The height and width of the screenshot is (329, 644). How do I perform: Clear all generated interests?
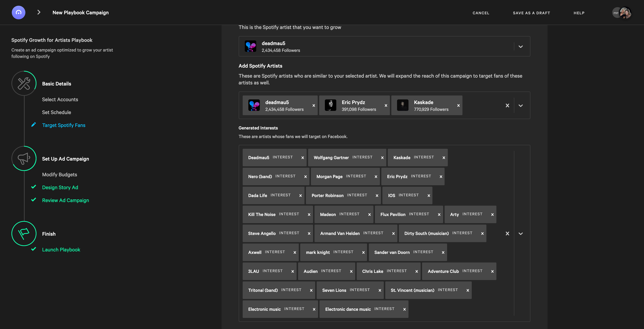coord(507,233)
